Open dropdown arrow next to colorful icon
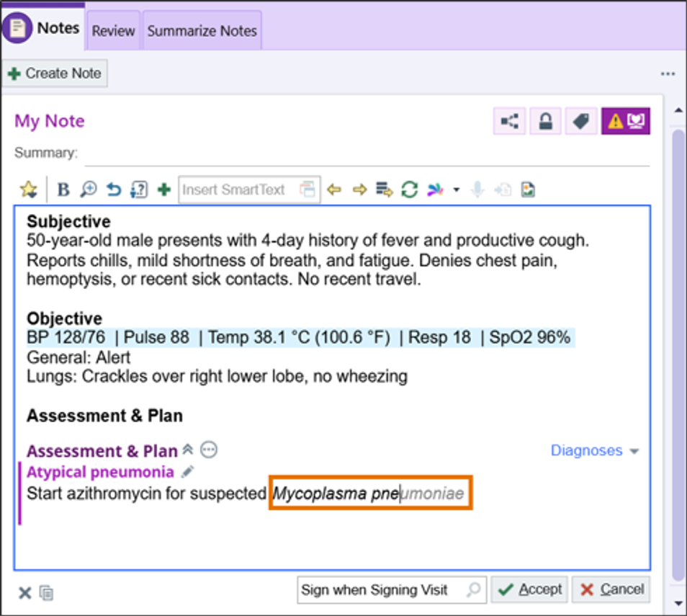Image resolution: width=687 pixels, height=616 pixels. pos(456,190)
